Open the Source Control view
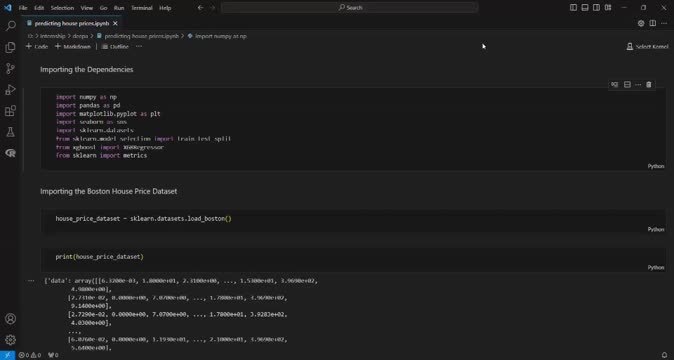674x360 pixels. click(x=10, y=68)
